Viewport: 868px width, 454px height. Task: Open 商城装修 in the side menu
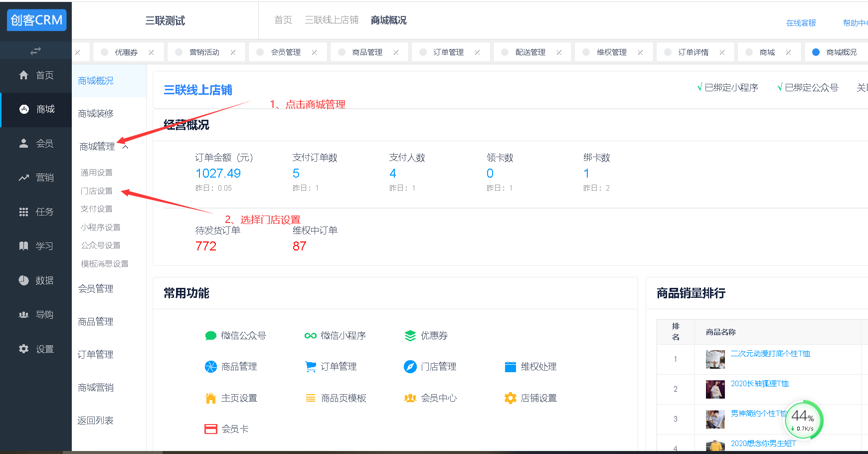click(96, 114)
